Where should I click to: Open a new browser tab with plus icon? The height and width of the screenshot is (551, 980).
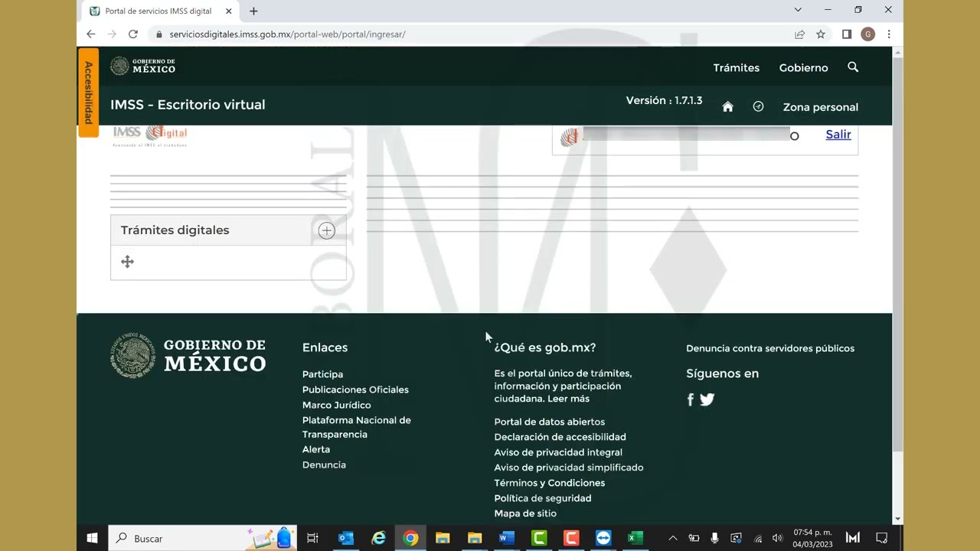[253, 11]
